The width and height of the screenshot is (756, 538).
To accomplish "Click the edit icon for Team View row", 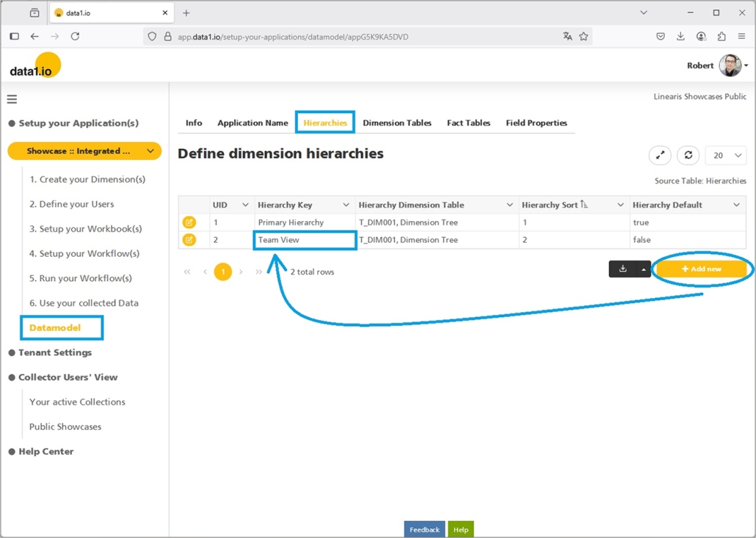I will point(189,239).
